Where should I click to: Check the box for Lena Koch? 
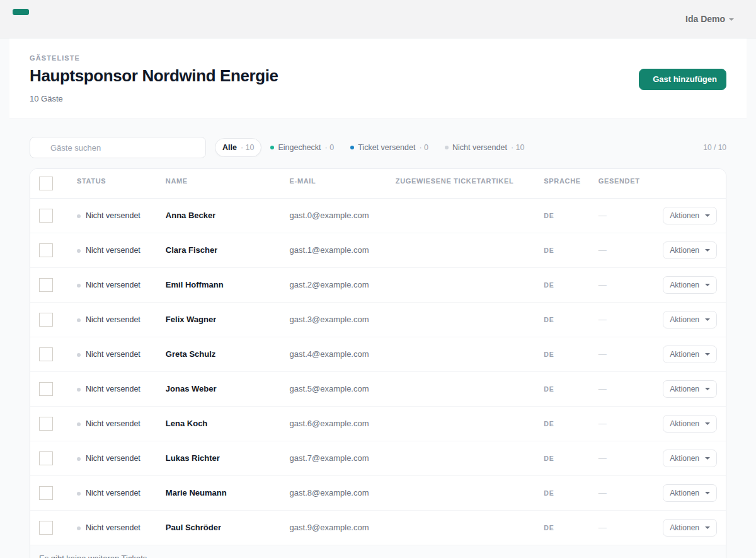46,424
